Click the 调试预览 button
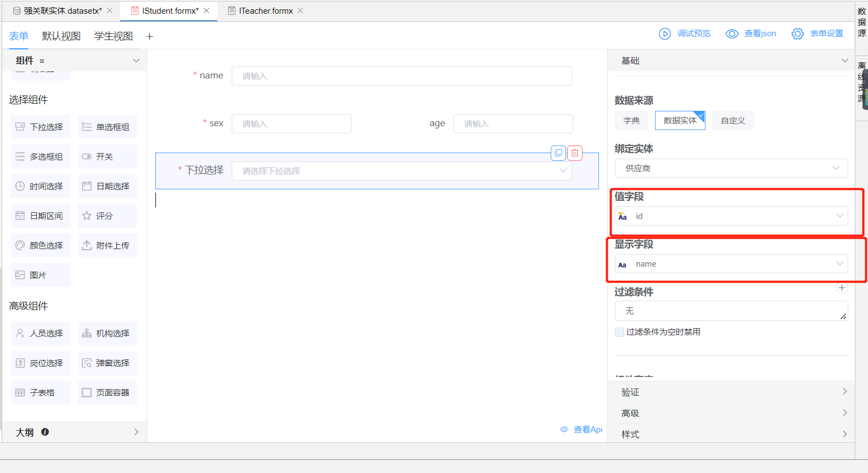 pos(685,33)
